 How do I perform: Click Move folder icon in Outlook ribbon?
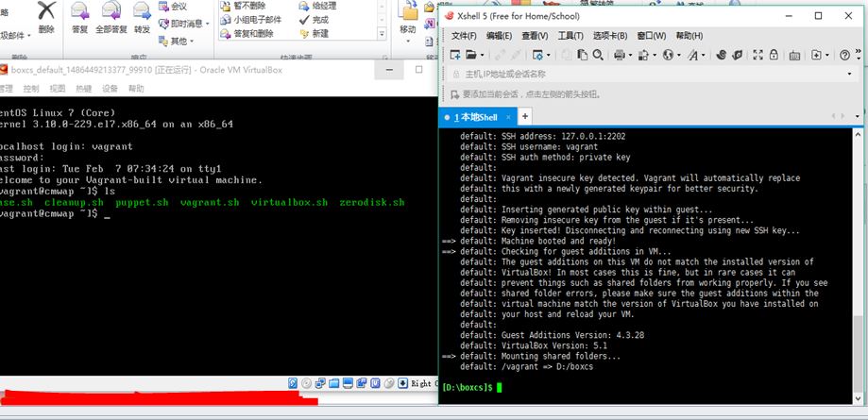pyautogui.click(x=409, y=10)
